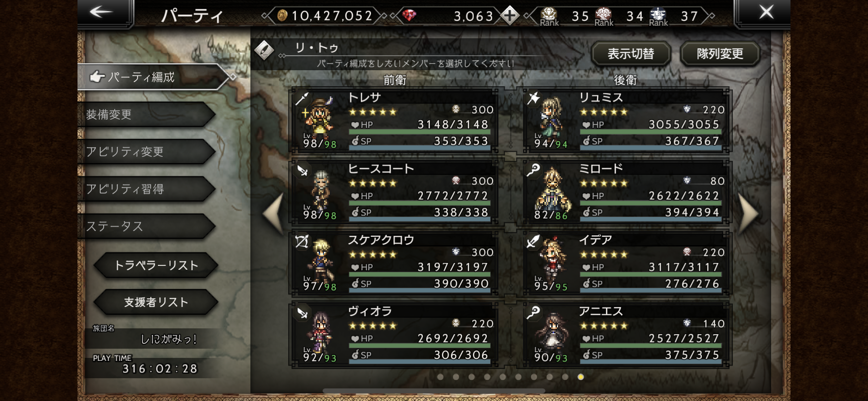Viewport: 868px width, 401px height.
Task: Select the first party page dot
Action: pos(440,377)
